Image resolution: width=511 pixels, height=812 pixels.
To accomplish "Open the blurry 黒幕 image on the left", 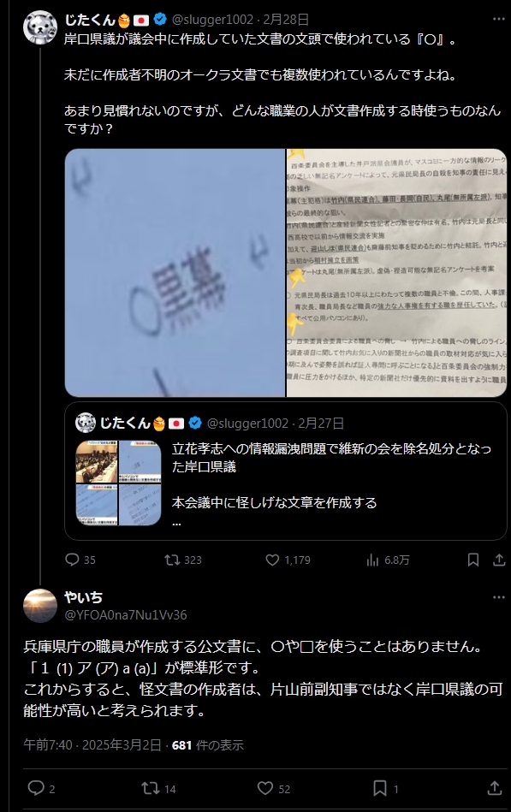I will (175, 273).
